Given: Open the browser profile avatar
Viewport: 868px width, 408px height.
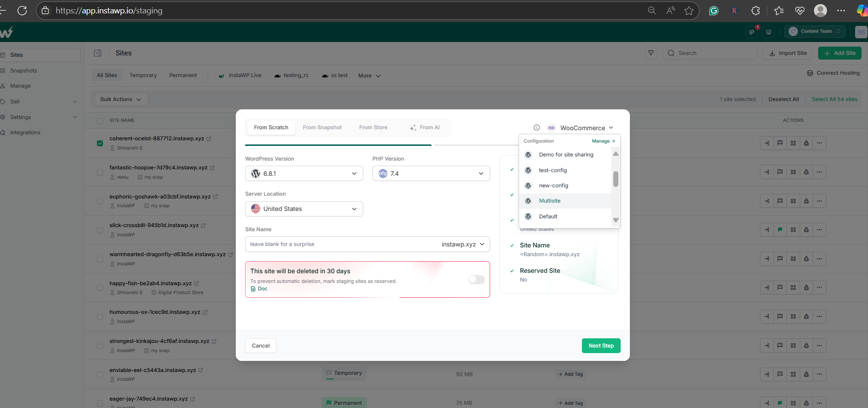Looking at the screenshot, I should click(x=820, y=10).
